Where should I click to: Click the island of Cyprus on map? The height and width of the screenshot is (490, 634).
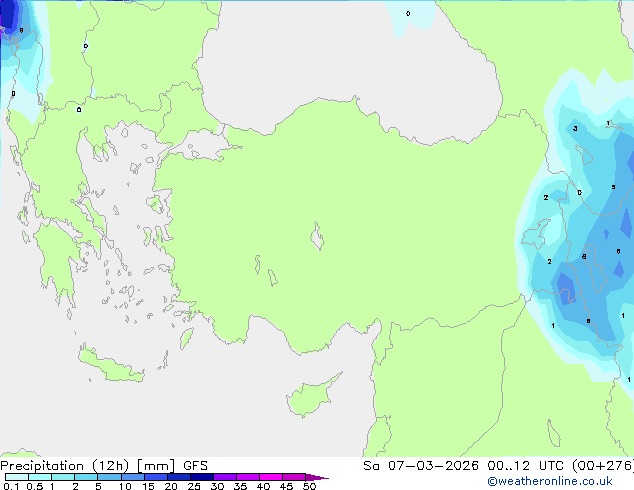311,398
